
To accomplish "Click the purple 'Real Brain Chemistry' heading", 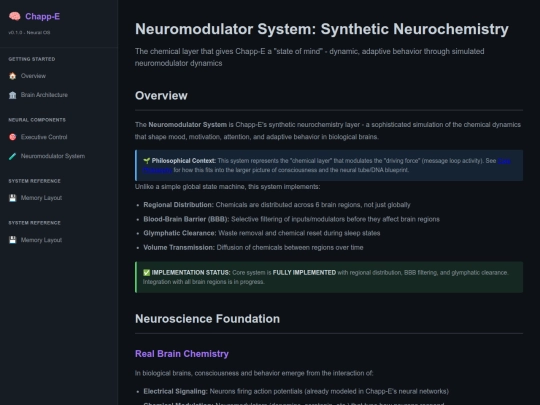I will coord(182,354).
